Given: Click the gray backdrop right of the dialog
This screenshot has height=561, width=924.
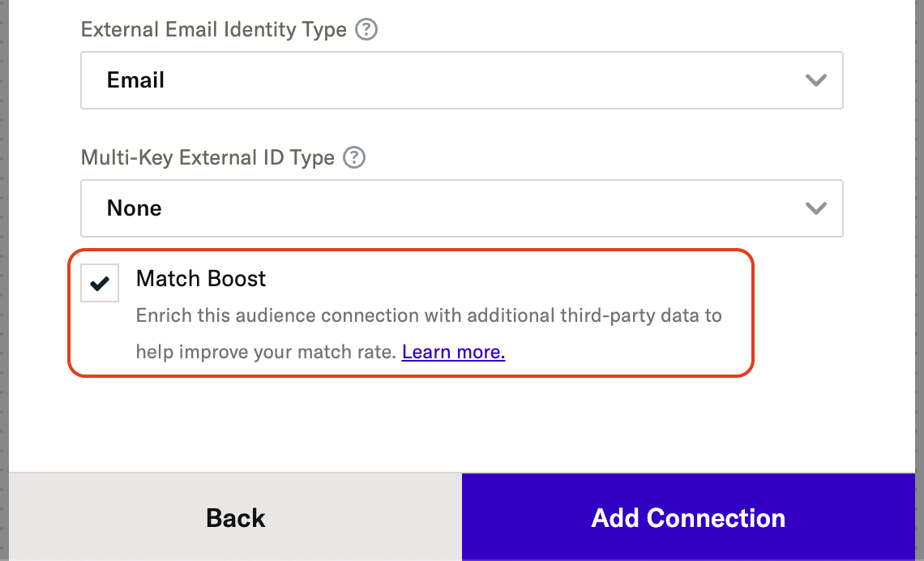Looking at the screenshot, I should pos(919,243).
